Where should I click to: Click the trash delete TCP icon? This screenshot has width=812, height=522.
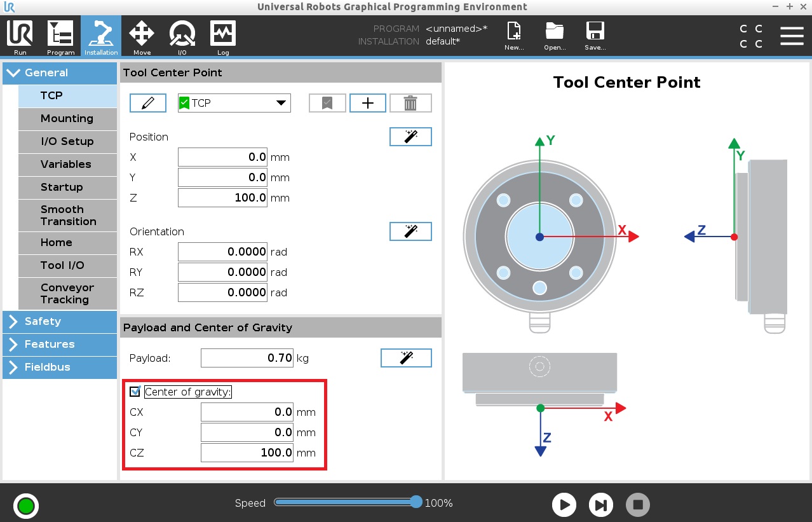click(x=410, y=103)
